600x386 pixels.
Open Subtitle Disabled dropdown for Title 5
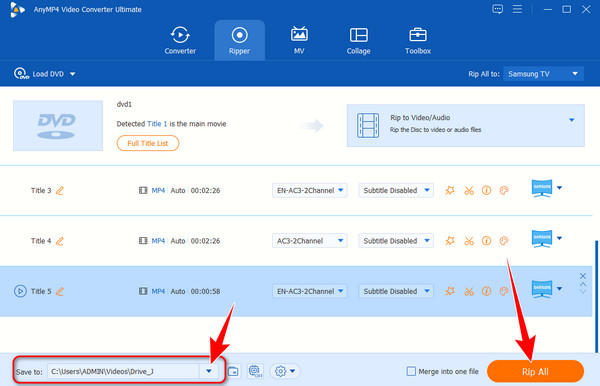click(x=396, y=291)
